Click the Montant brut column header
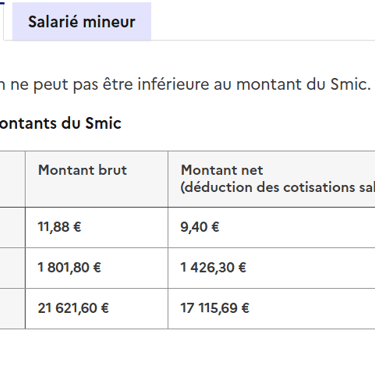 pos(97,179)
